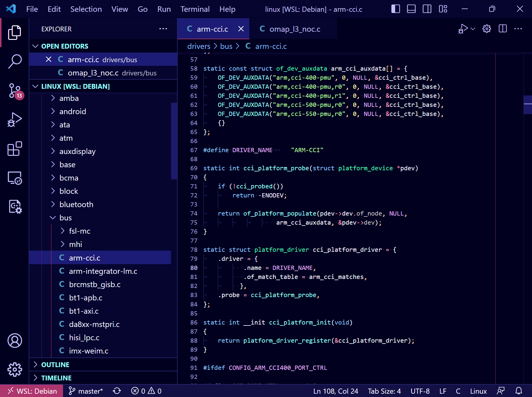Change the UTF-8 file encoding
Image resolution: width=532 pixels, height=397 pixels.
[420, 391]
